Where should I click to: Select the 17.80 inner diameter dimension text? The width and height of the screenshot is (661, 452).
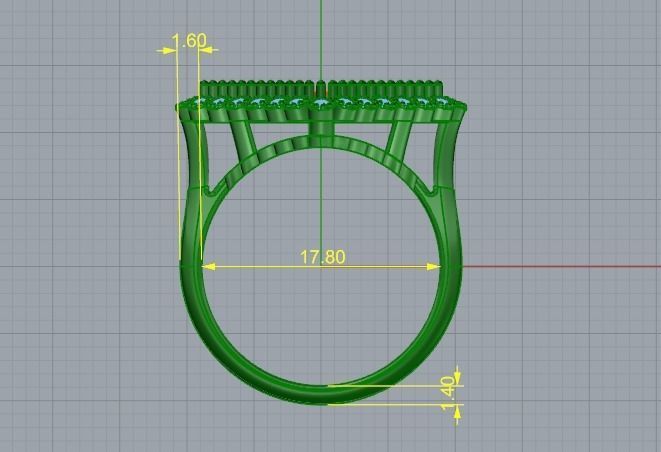tap(322, 257)
